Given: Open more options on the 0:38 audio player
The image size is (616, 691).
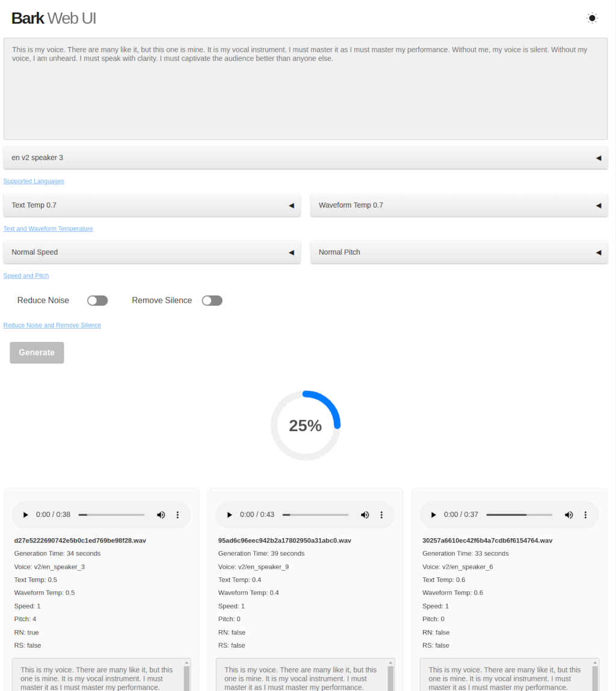Looking at the screenshot, I should pos(178,515).
